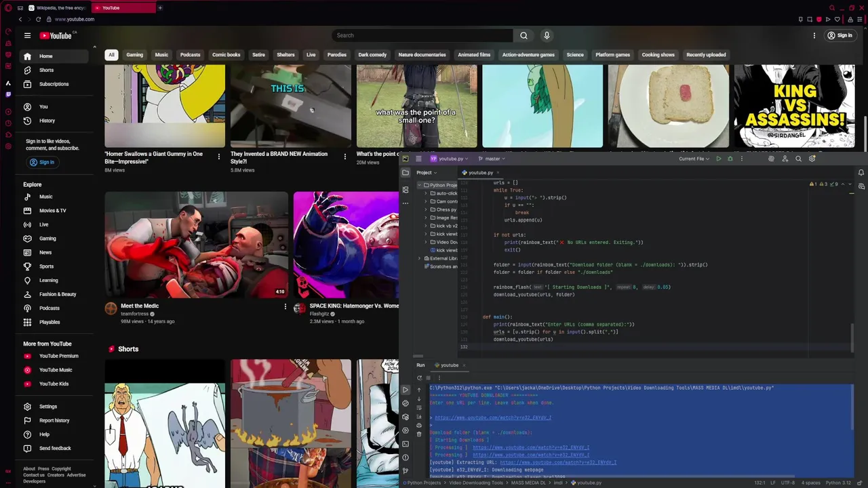
Task: Open a new tab in Opera
Action: (160, 7)
